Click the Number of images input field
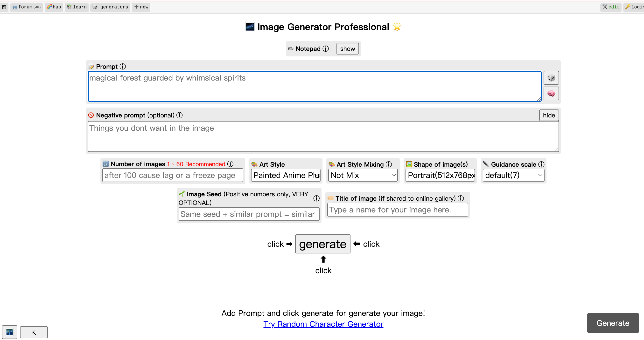The height and width of the screenshot is (340, 644). 173,175
